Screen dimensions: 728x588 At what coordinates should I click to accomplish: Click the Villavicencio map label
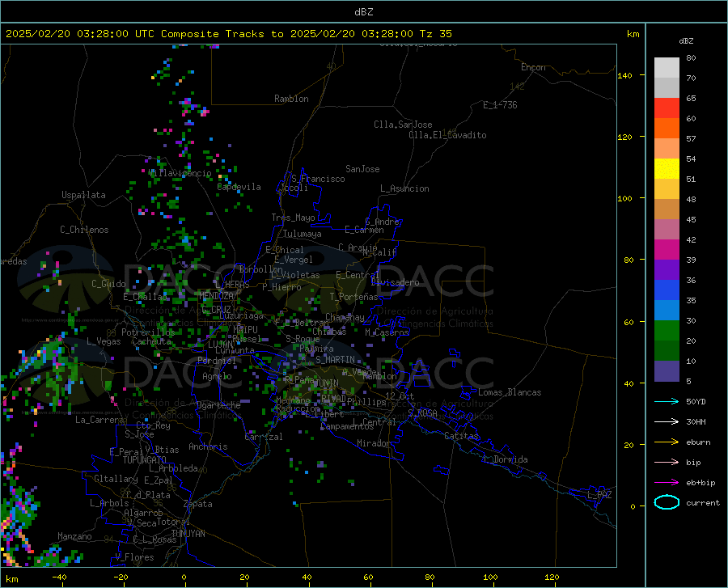[180, 173]
